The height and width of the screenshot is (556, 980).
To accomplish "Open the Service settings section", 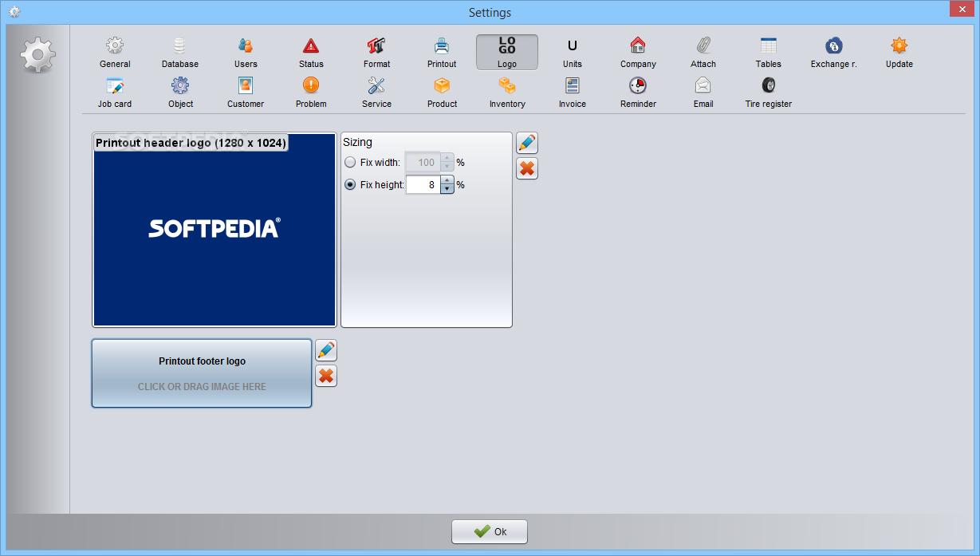I will 376,93.
